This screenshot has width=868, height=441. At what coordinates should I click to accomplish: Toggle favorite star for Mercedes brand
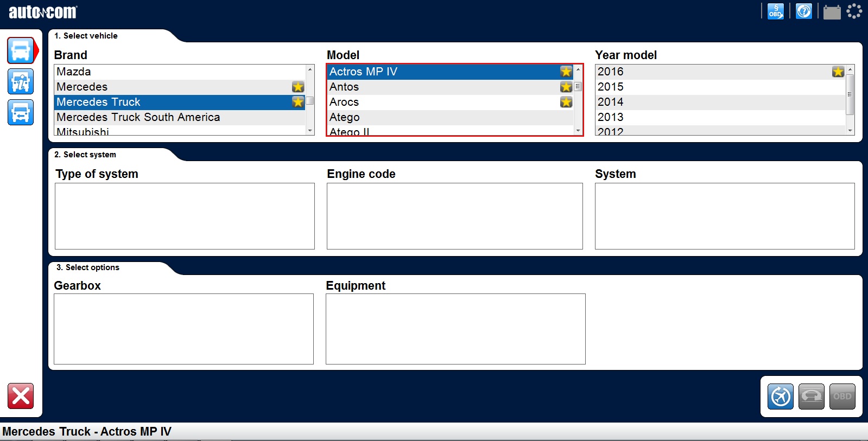tap(297, 87)
